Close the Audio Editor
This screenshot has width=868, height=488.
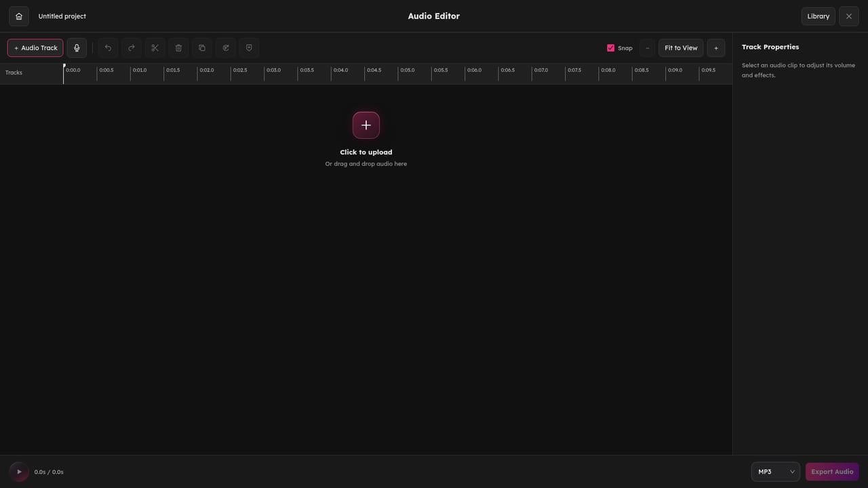(849, 16)
